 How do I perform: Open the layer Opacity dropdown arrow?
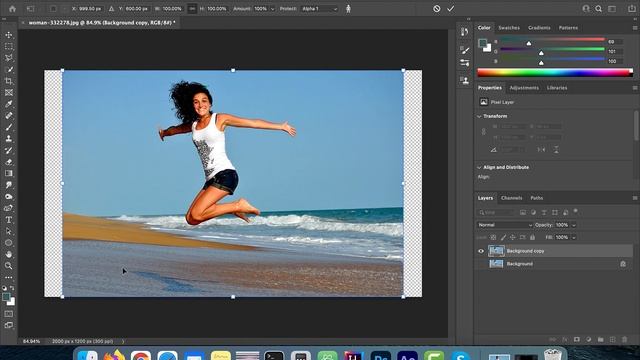tap(573, 225)
